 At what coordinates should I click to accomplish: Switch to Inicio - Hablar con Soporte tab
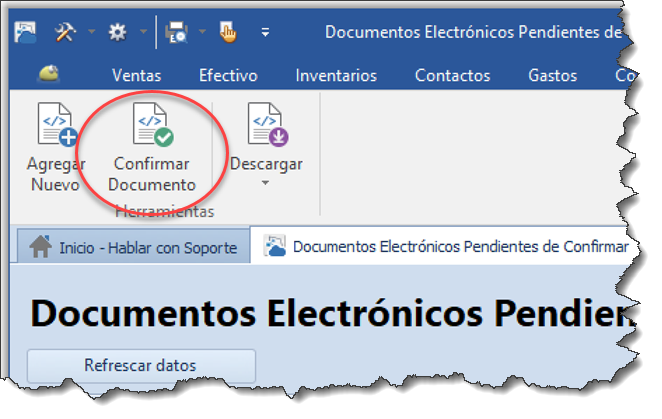point(133,247)
